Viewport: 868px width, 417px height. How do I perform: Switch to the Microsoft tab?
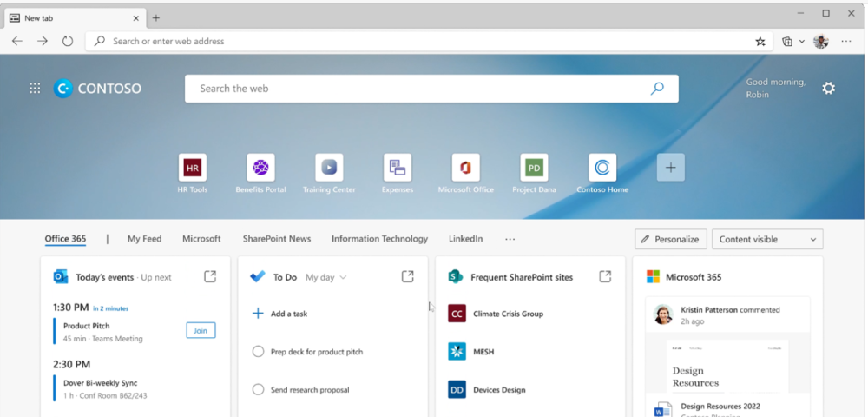click(201, 239)
